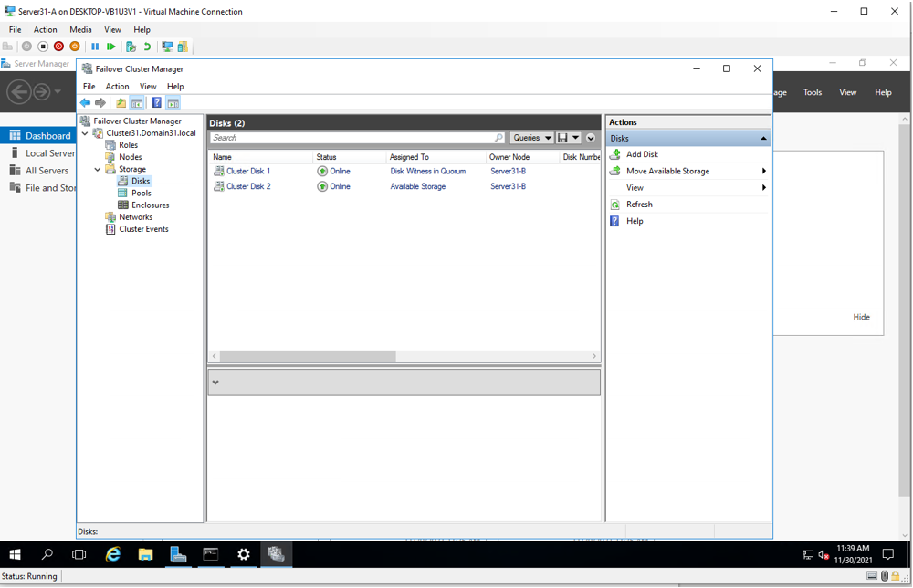Open the dropdown arrow next to save query
913x588 pixels.
(575, 138)
